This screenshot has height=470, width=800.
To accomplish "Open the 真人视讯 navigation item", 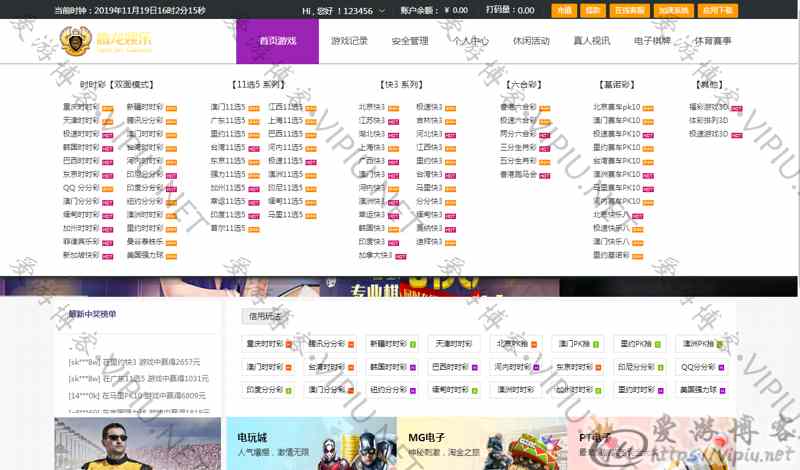I will pos(592,41).
